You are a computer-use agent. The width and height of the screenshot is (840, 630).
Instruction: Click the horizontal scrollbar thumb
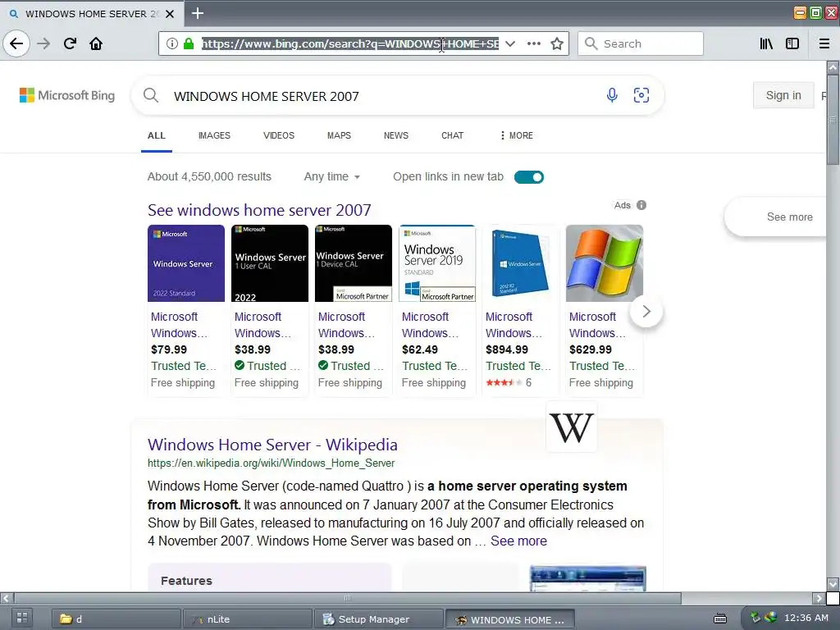(x=348, y=598)
